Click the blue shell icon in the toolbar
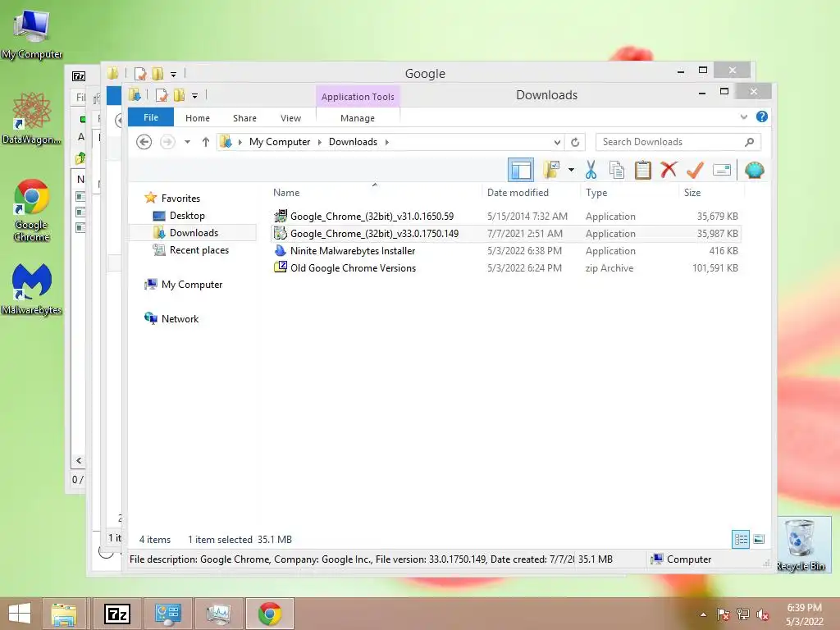840x630 pixels. [x=755, y=171]
